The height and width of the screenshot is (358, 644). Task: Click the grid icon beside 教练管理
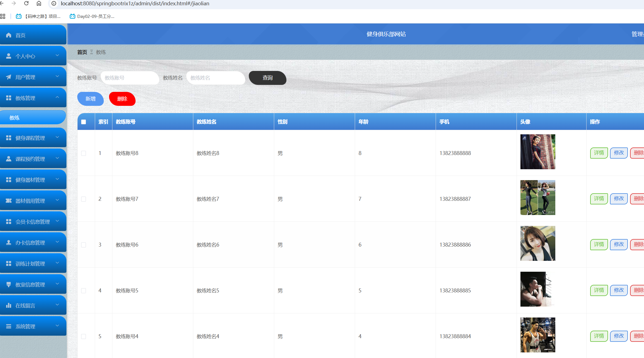(9, 98)
